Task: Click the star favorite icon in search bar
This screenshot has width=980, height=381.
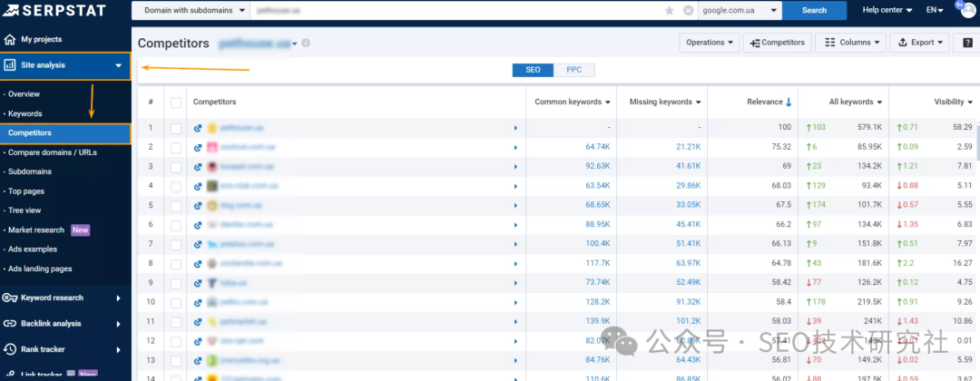Action: pyautogui.click(x=670, y=10)
